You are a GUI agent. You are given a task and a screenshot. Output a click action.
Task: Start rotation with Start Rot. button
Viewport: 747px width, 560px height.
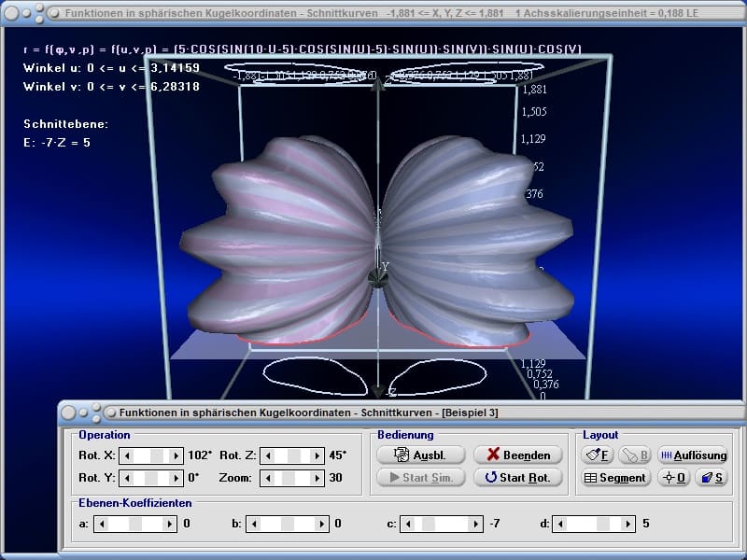[518, 477]
